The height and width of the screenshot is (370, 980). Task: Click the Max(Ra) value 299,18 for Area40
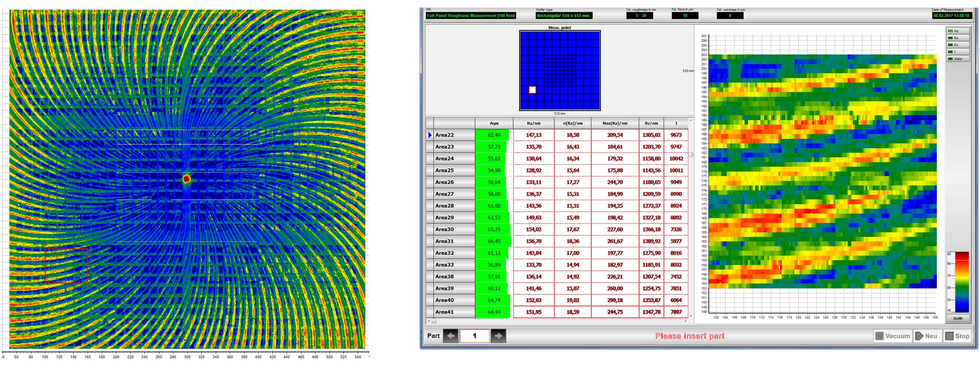[615, 300]
